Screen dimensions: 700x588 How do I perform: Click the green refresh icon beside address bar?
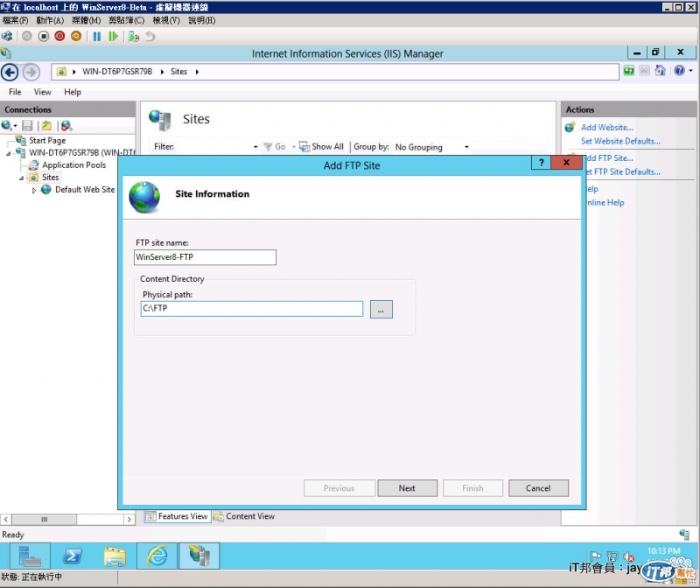(628, 71)
